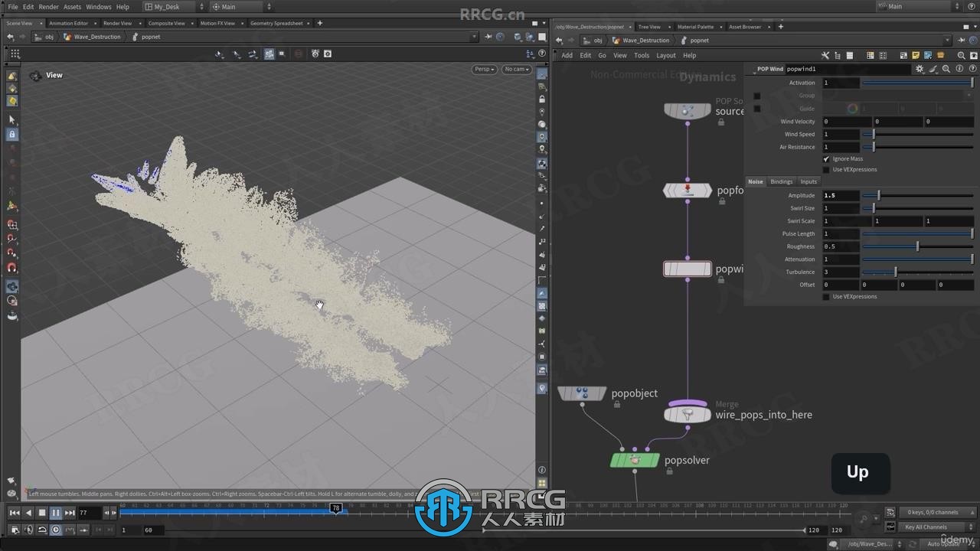
Task: Adjust the Roughness slider
Action: [x=918, y=246]
